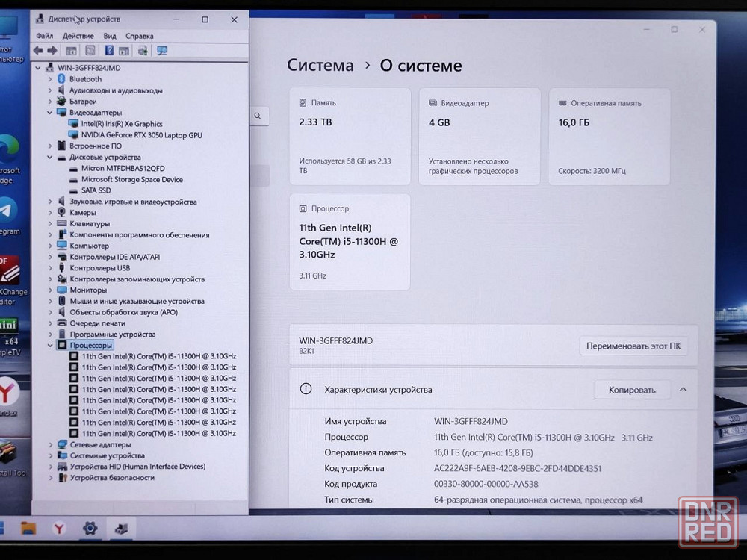Screen dimensions: 747x560
Task: Expand the Контроллеры USB node
Action: 50,267
